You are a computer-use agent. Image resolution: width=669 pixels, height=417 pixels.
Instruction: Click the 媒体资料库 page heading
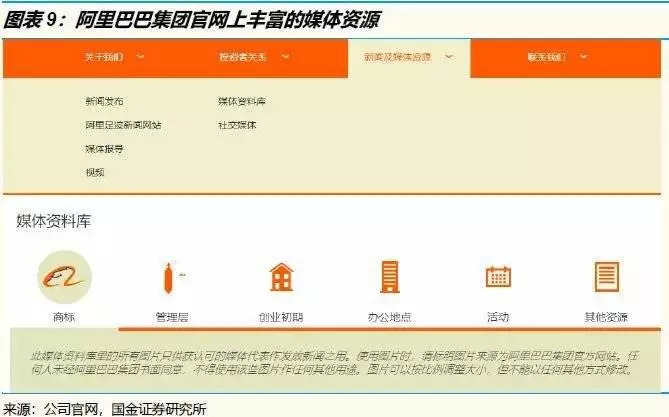point(54,221)
